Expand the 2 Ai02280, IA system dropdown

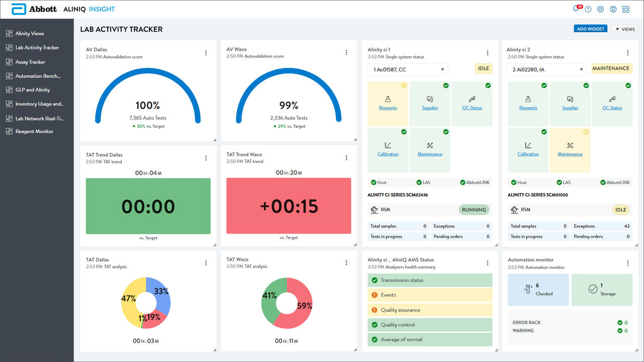coord(547,69)
